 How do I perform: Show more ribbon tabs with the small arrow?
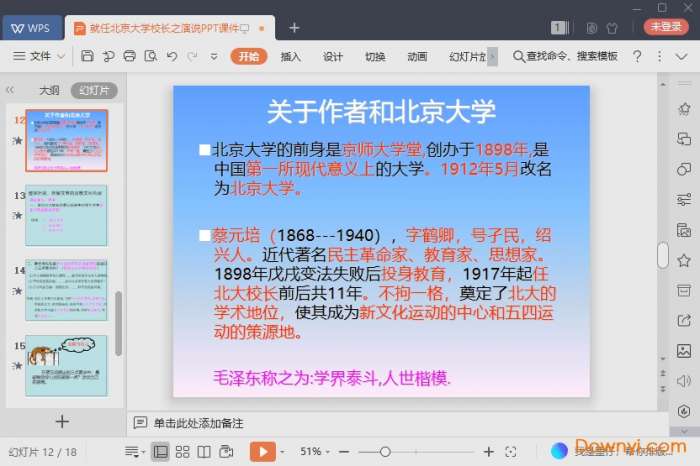tap(492, 57)
